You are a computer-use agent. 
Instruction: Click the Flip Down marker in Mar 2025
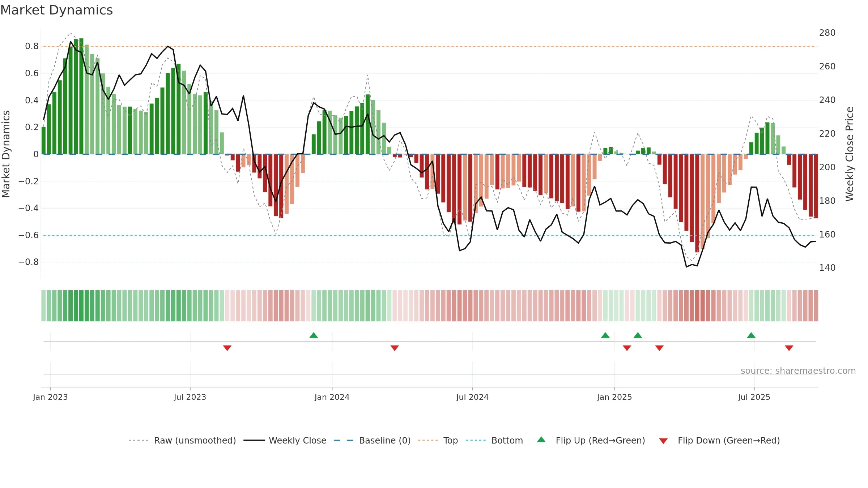pos(659,348)
